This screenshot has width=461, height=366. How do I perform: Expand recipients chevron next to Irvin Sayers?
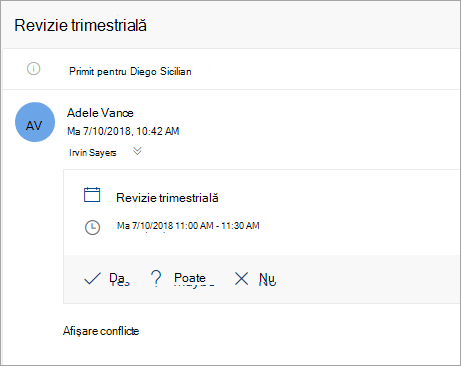click(x=137, y=151)
